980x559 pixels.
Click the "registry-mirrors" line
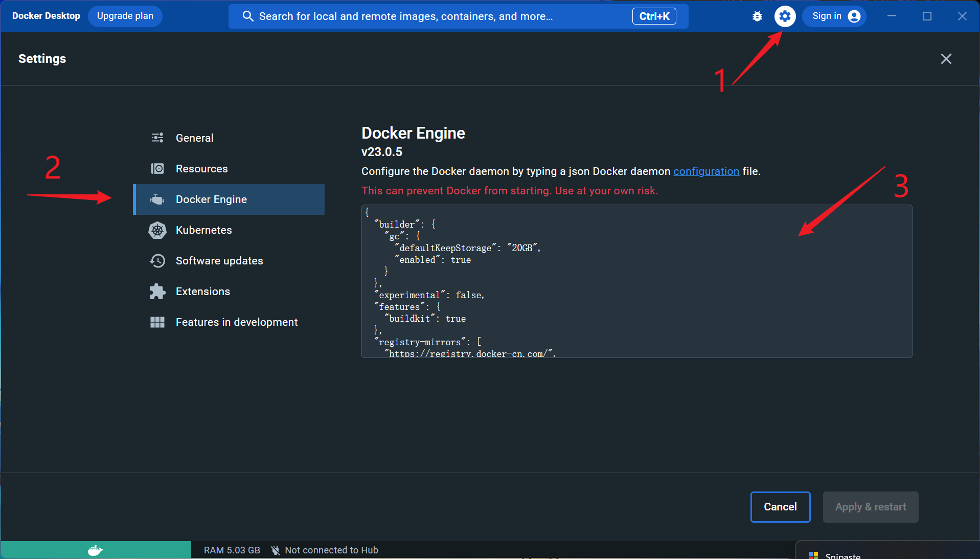pyautogui.click(x=427, y=342)
